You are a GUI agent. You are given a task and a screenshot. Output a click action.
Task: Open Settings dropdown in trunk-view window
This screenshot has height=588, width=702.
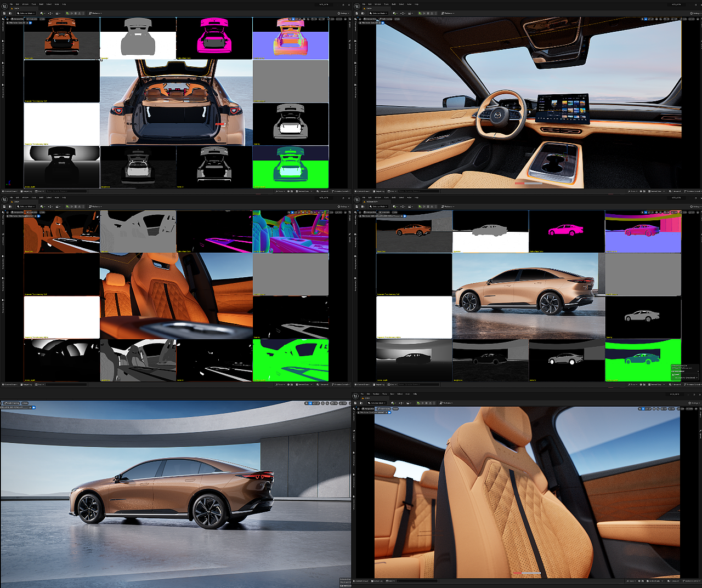[343, 13]
